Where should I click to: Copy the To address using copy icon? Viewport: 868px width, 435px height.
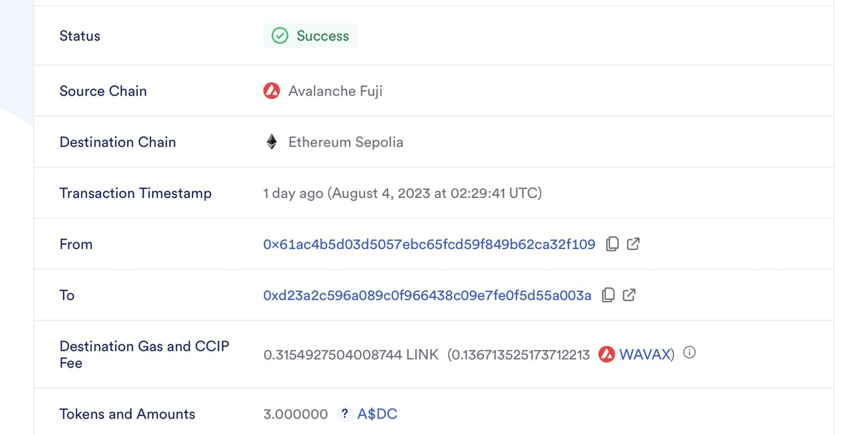pos(607,295)
